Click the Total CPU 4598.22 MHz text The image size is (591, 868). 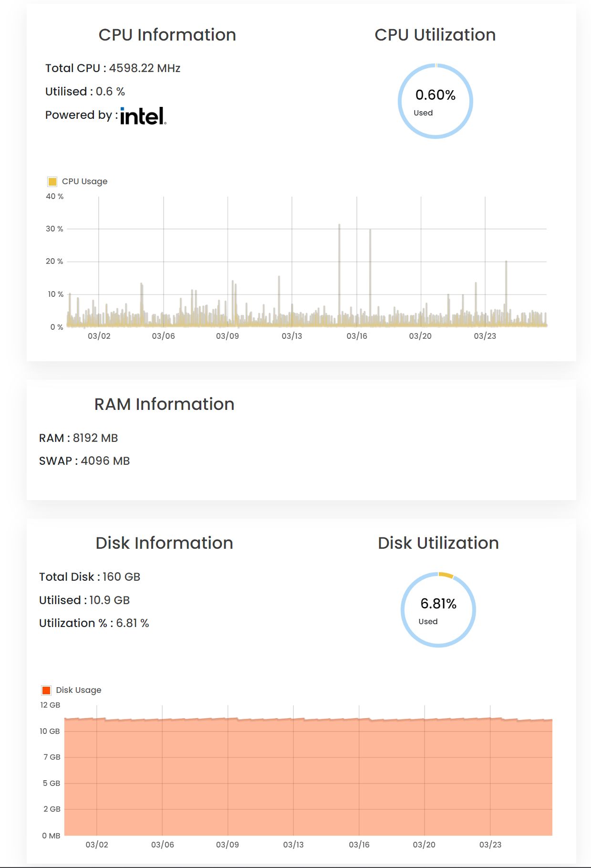[x=113, y=68]
